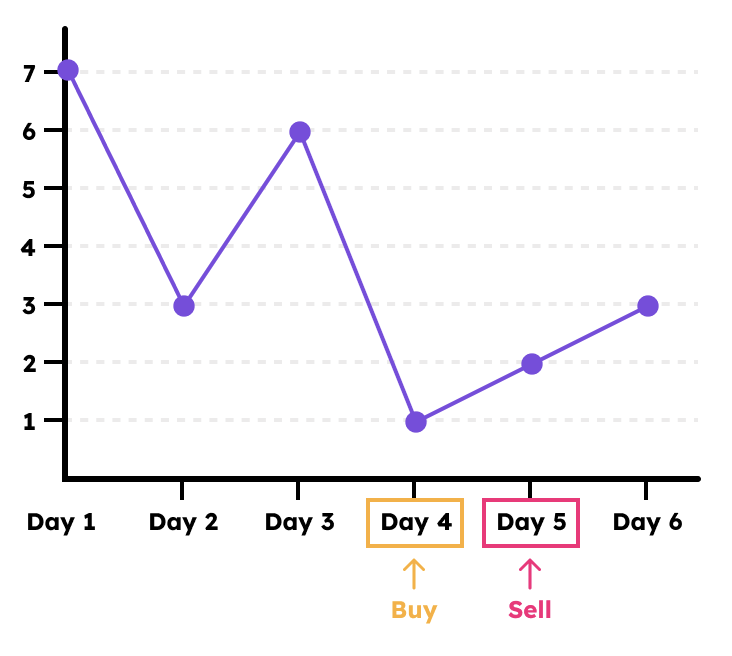Click the pink Sell arrow icon
Viewport: 732px width, 656px height.
(x=530, y=573)
